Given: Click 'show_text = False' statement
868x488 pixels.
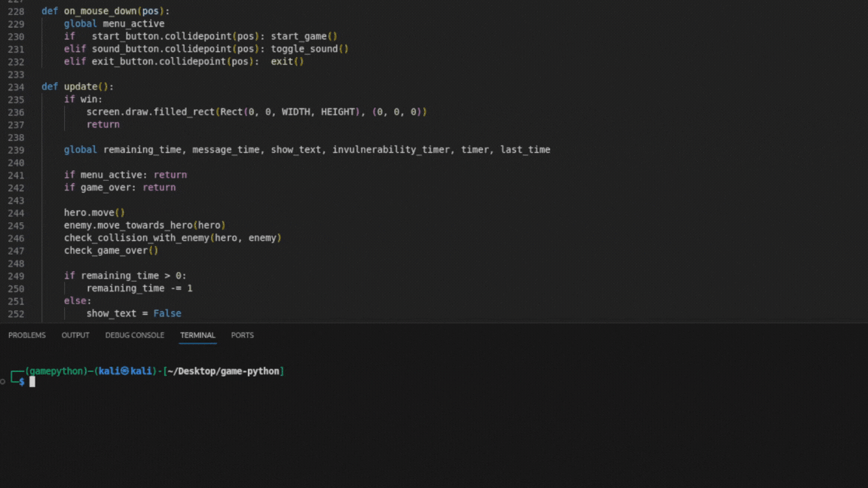Looking at the screenshot, I should coord(134,314).
